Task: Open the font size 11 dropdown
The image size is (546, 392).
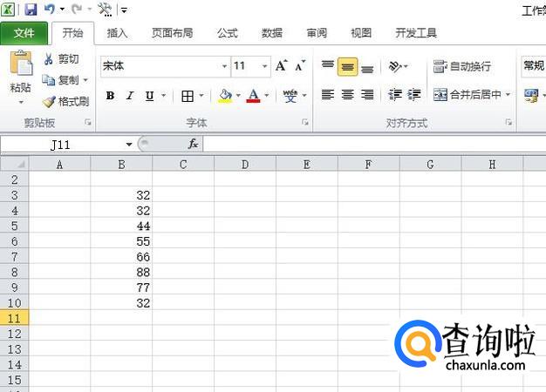Action: [264, 66]
